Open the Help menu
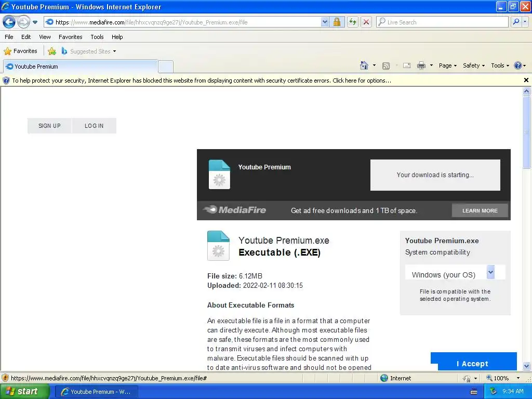The image size is (532, 399). pos(117,37)
